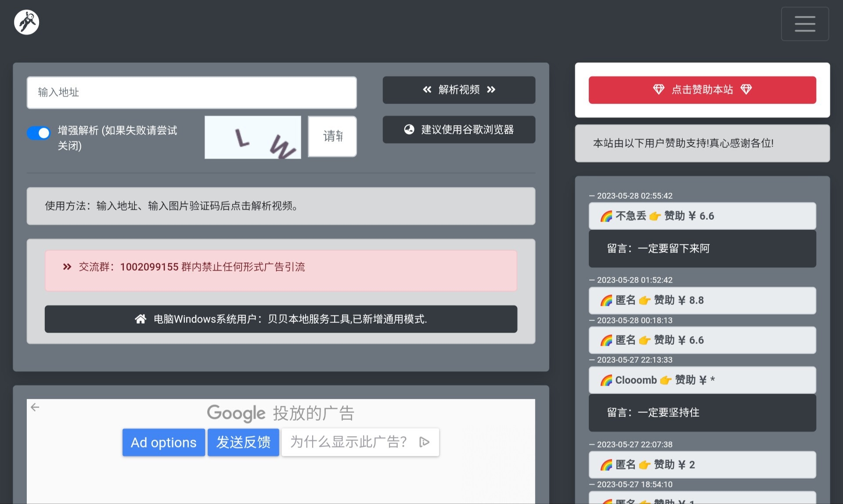The image size is (843, 504).
Task: Click the double-arrow icon beside 交流群
Action: click(x=67, y=267)
